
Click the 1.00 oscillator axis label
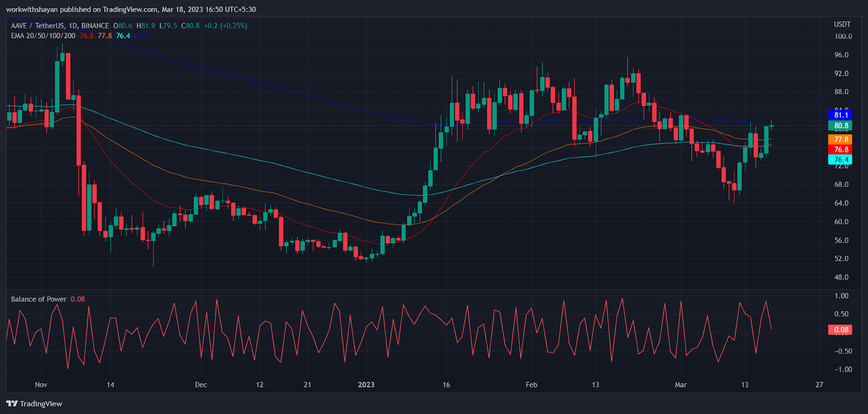pos(841,296)
